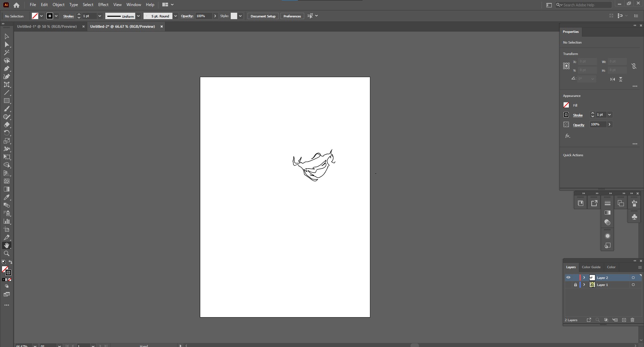Expand Layer 1 contents
Screen dimensions: 644x347
[x=584, y=285]
